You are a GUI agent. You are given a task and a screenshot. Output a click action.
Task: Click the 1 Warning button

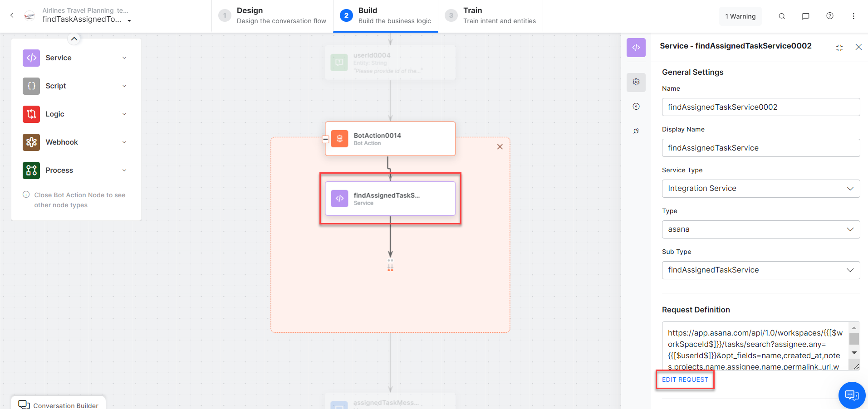coord(740,16)
